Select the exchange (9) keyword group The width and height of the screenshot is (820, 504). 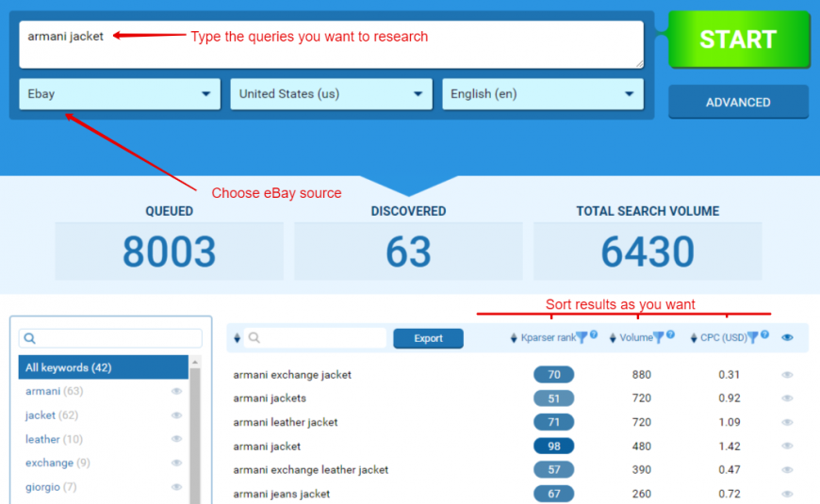(x=57, y=463)
